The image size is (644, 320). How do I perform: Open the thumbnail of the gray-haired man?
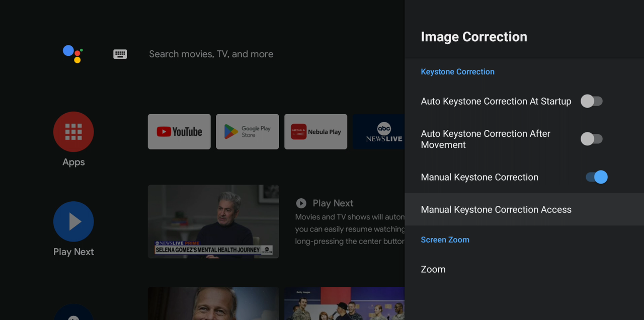pos(213,303)
